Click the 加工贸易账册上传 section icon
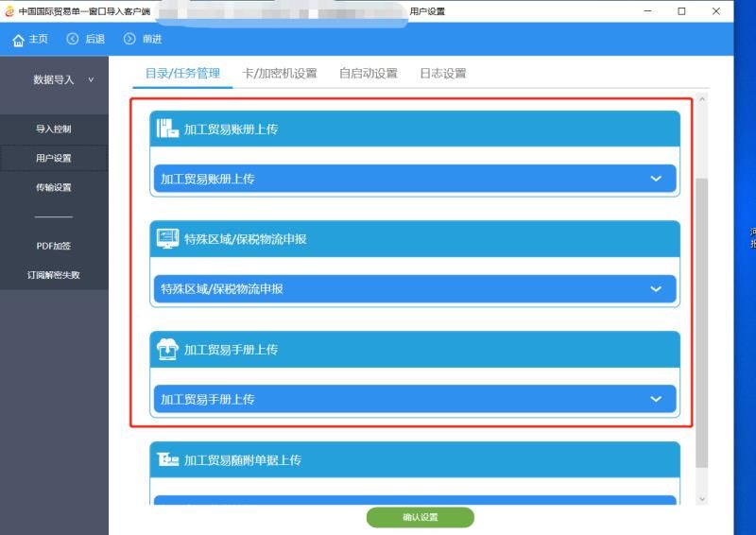 click(166, 129)
